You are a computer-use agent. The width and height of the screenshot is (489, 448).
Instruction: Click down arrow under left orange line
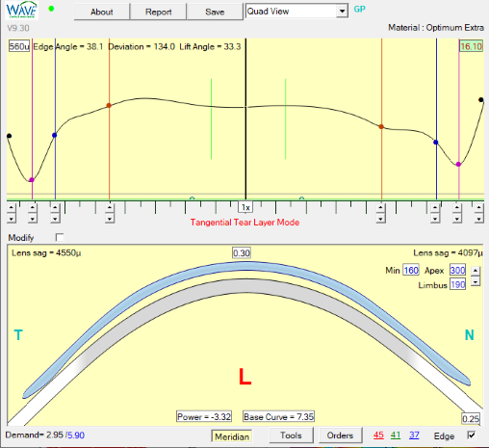[110, 219]
